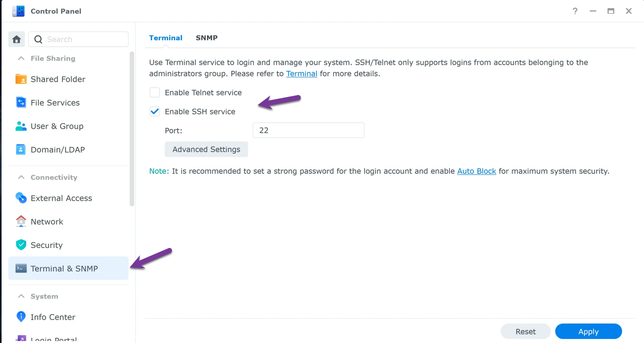
Task: Click the Terminal & SNMP terminal icon
Action: [x=21, y=268]
